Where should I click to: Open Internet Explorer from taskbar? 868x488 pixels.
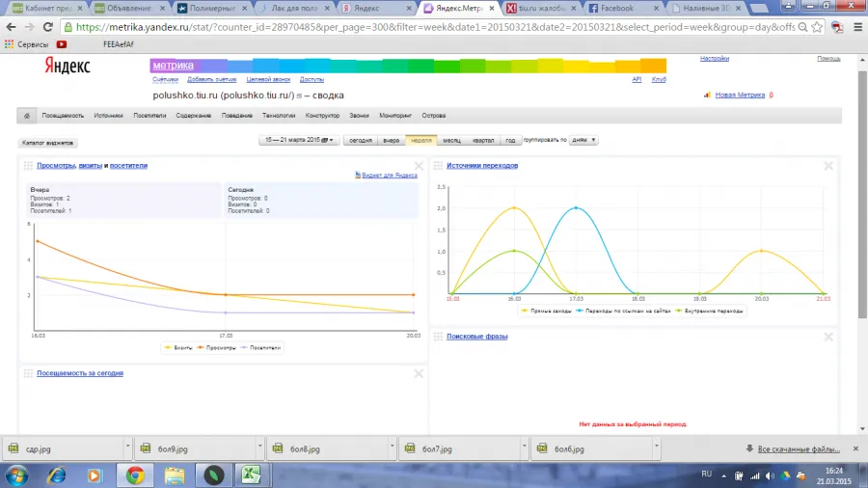[57, 475]
